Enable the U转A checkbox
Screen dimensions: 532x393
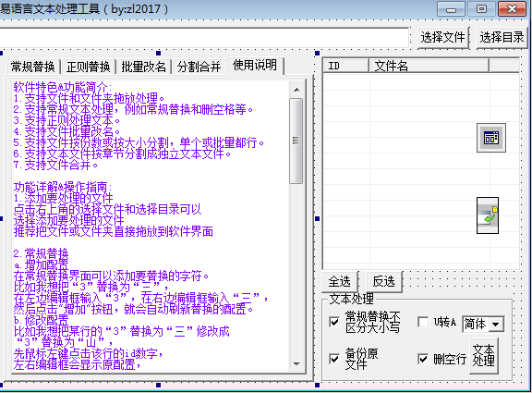pos(423,322)
